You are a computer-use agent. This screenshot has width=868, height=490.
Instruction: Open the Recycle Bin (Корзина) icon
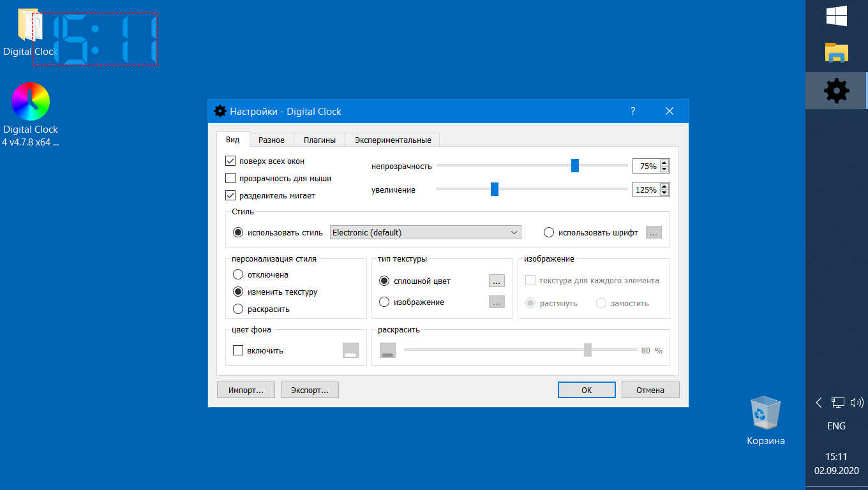coord(765,413)
